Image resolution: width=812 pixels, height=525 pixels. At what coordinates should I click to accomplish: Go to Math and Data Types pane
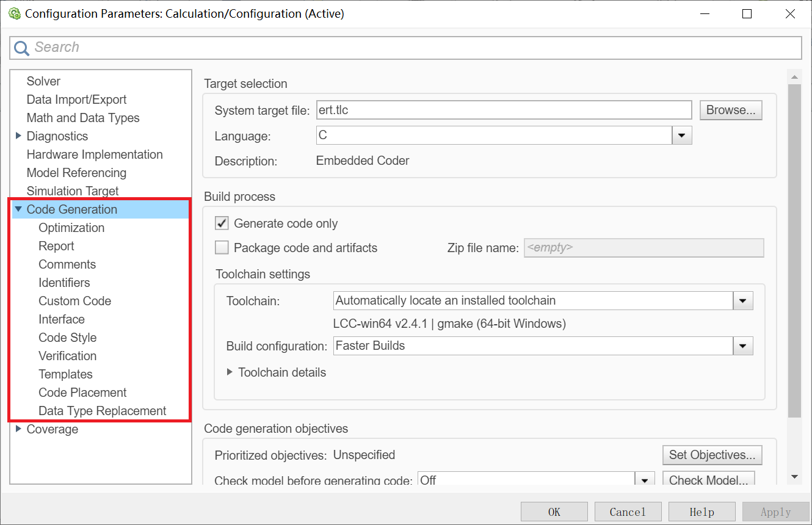[83, 118]
